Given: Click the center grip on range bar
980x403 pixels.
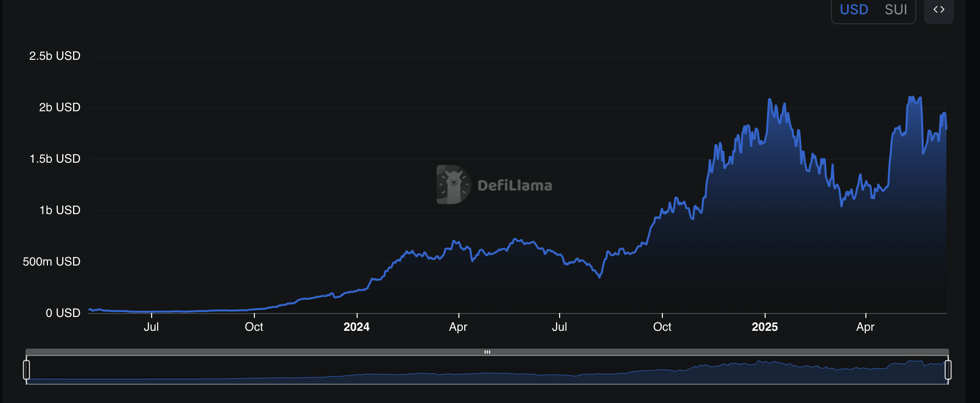Looking at the screenshot, I should (x=487, y=352).
